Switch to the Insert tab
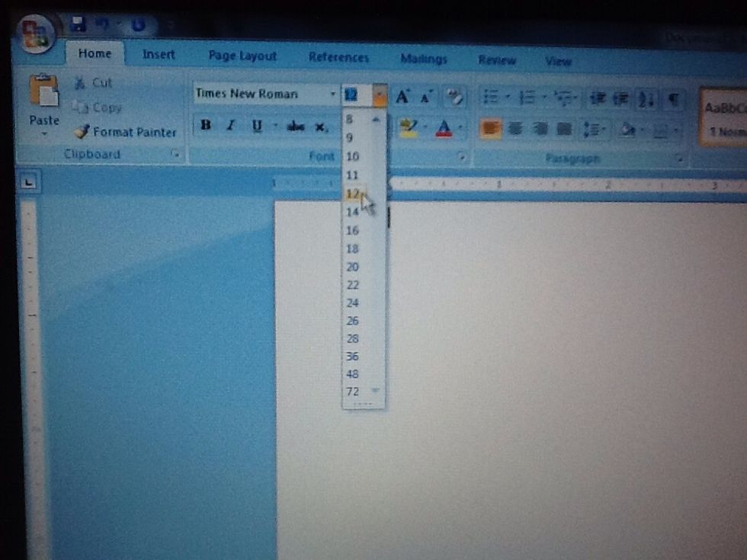 (159, 55)
